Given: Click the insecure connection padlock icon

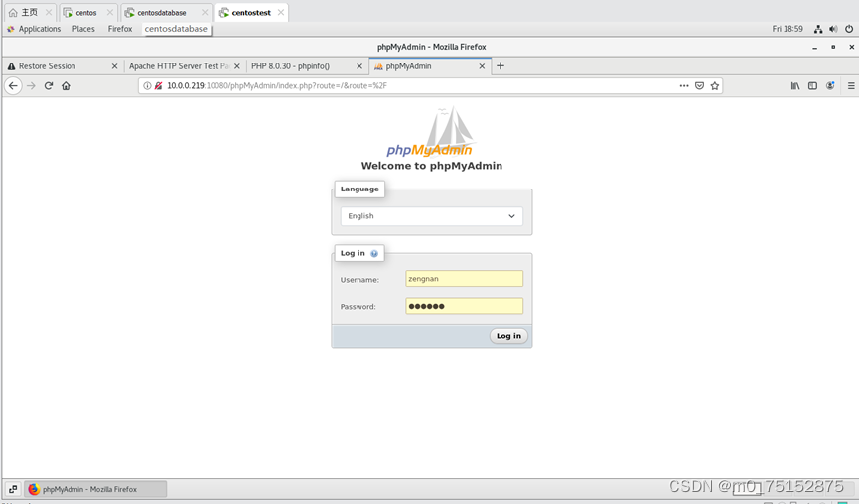Looking at the screenshot, I should (158, 86).
